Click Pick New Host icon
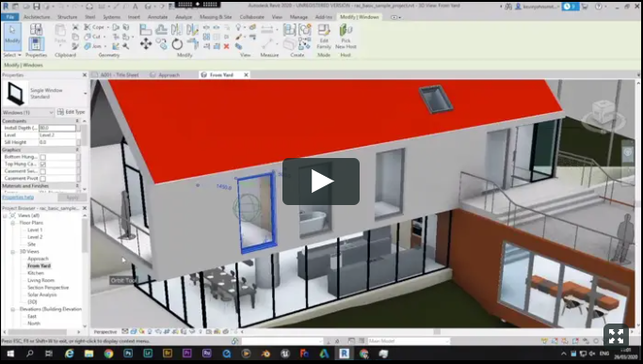Viewport: 643px width, 364px height. (346, 37)
